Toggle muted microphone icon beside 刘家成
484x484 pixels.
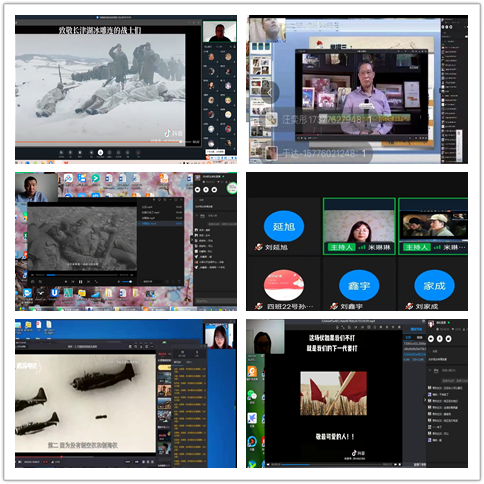pyautogui.click(x=409, y=306)
